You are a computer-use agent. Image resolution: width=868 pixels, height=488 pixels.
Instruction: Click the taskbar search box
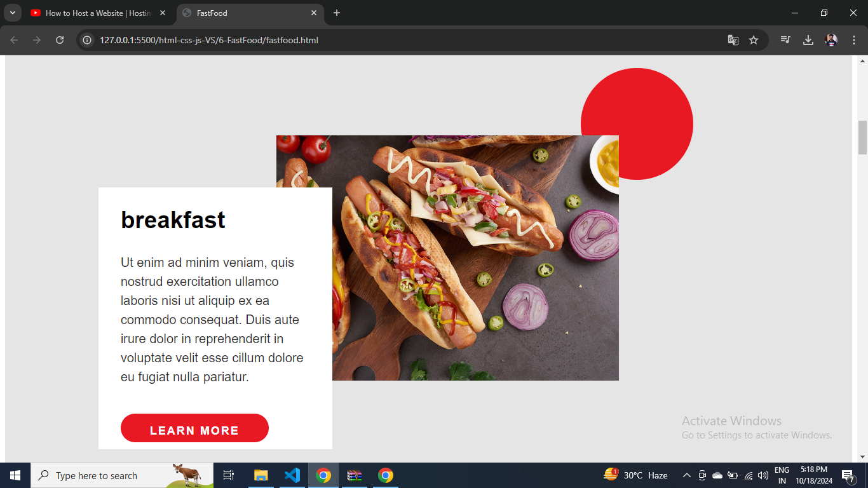(122, 475)
